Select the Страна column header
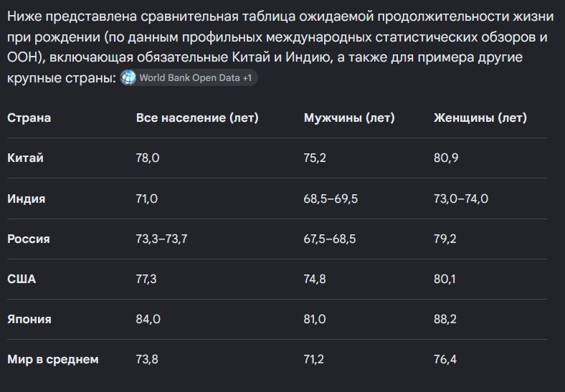The width and height of the screenshot is (565, 392). [29, 118]
